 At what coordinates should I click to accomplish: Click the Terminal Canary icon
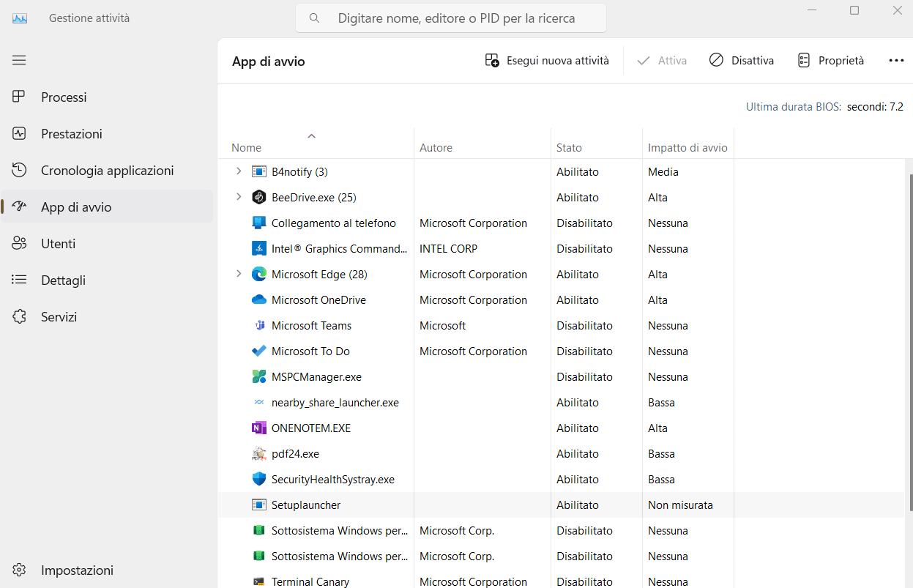259,582
